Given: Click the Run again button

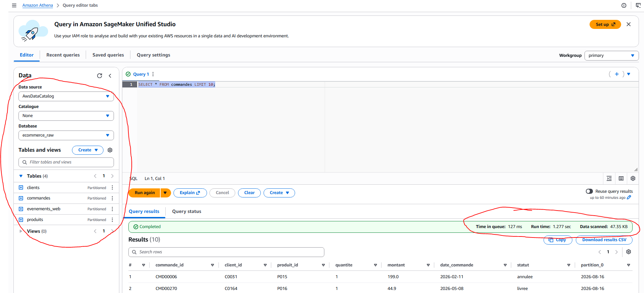Looking at the screenshot, I should 145,193.
